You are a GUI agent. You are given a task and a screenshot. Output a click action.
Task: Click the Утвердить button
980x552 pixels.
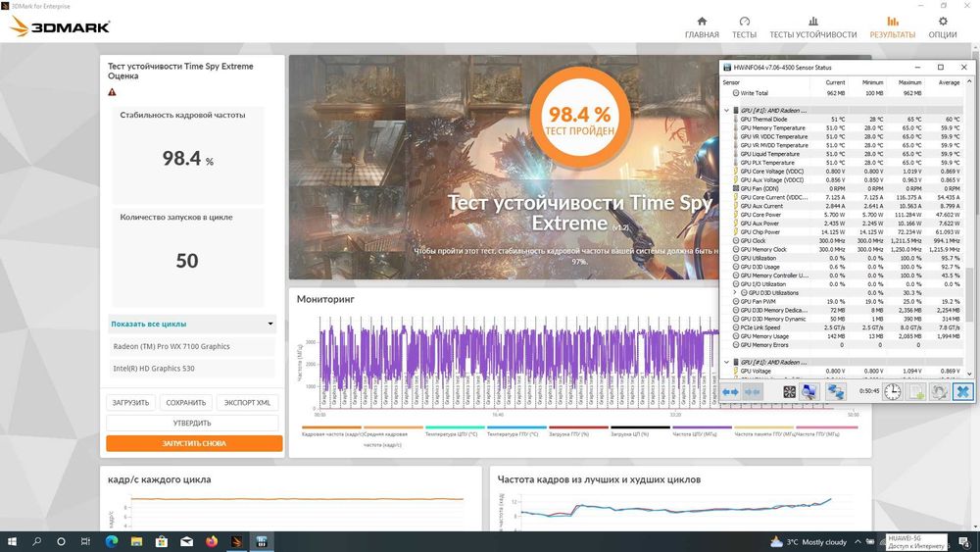(192, 423)
